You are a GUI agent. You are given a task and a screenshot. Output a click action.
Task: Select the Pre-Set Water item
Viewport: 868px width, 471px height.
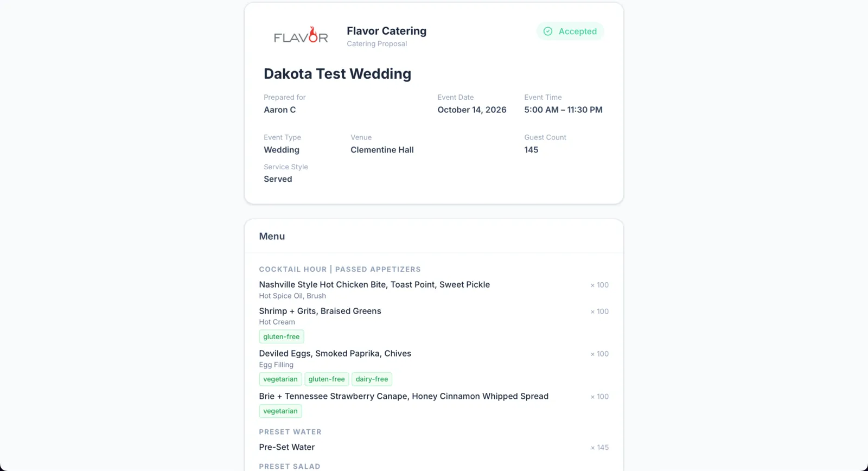(286, 447)
